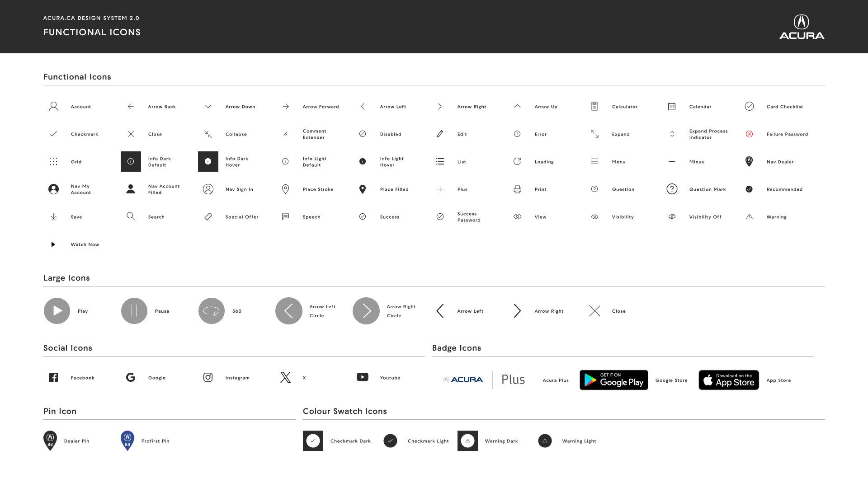Click the blue Profirst Pin icon
The width and height of the screenshot is (868, 488).
127,441
